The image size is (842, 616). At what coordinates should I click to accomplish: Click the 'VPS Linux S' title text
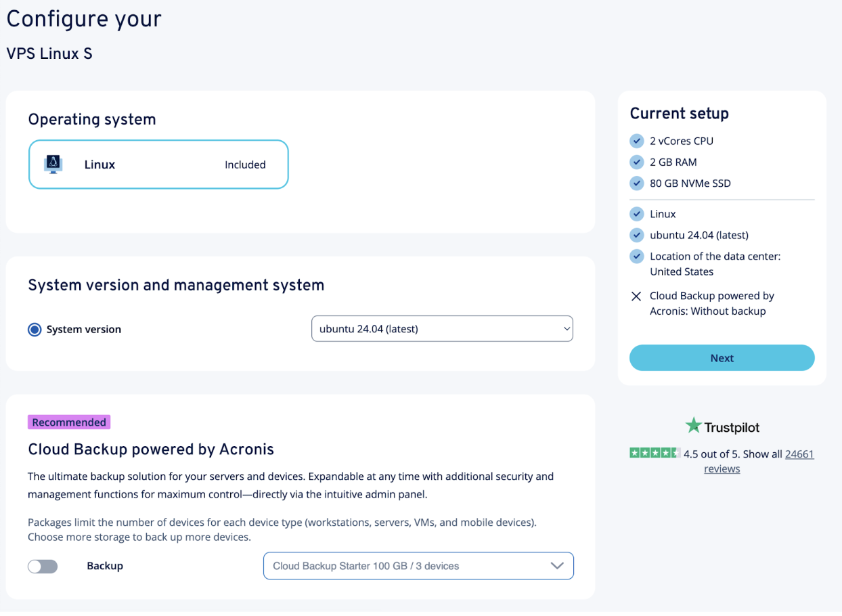(49, 53)
